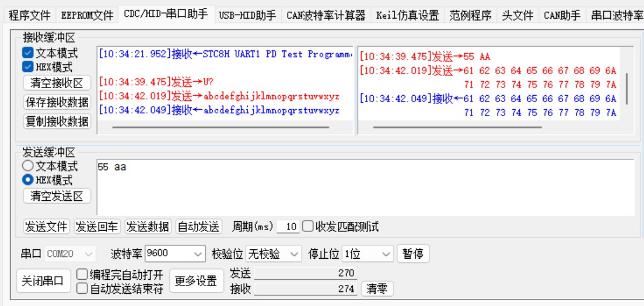
Task: Click the HEX line 发送→55 AA
Action: pos(425,57)
